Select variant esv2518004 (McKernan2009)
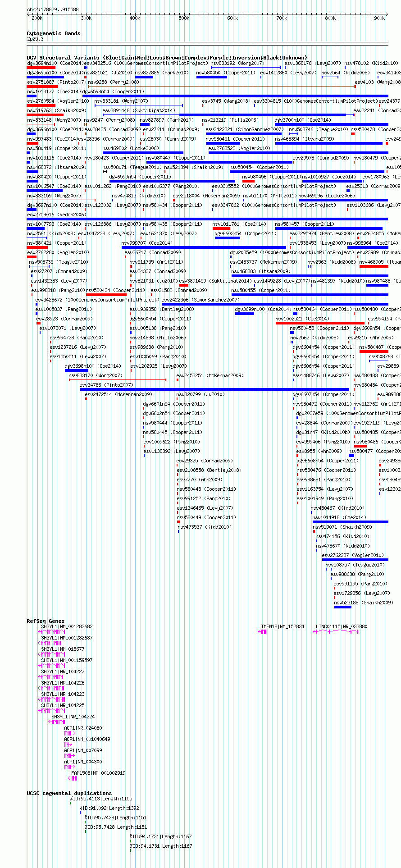The width and height of the screenshot is (401, 868). pos(206,196)
